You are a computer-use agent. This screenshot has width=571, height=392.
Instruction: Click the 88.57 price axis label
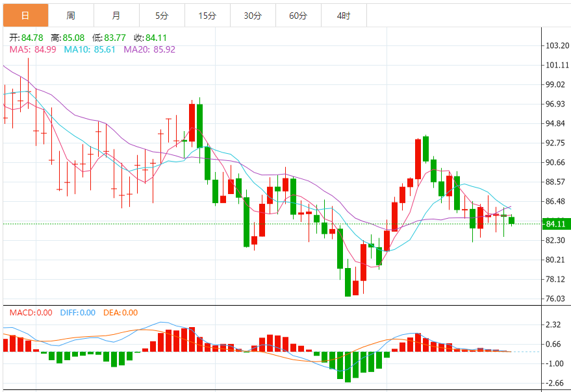555,182
